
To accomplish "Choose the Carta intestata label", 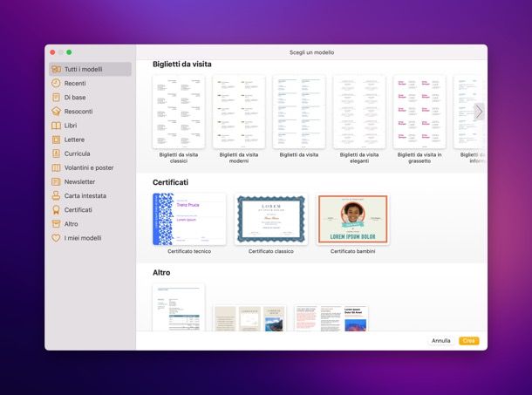I will (85, 196).
